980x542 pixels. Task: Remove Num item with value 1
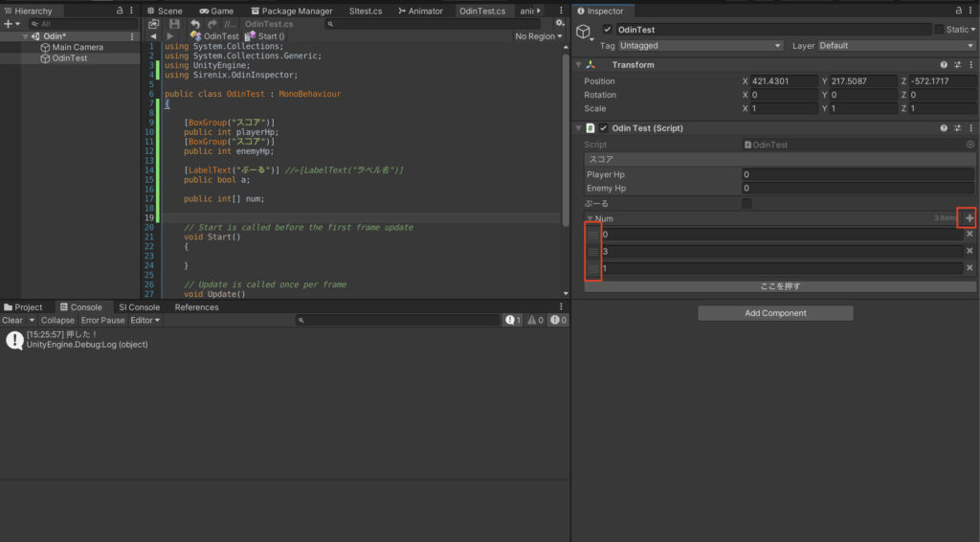(969, 267)
